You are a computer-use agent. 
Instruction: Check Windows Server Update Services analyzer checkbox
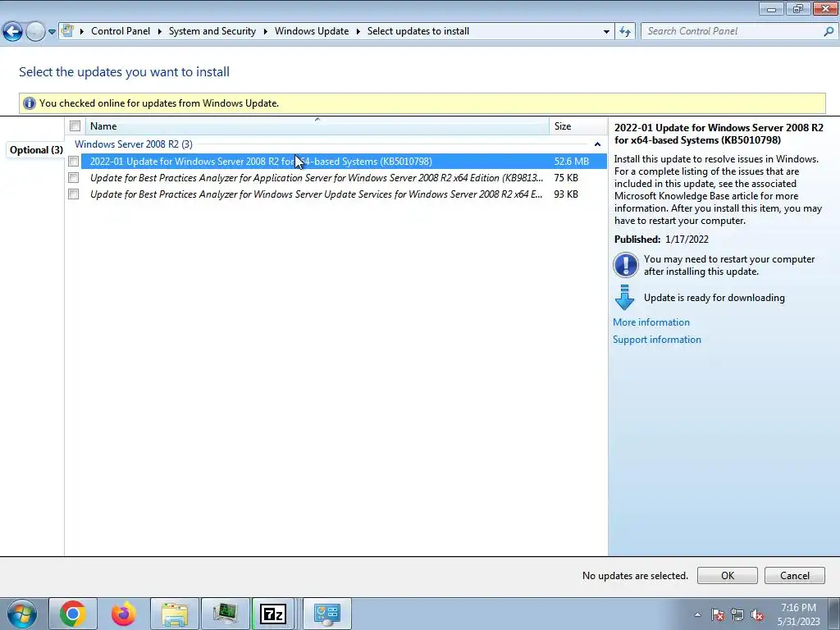tap(73, 194)
